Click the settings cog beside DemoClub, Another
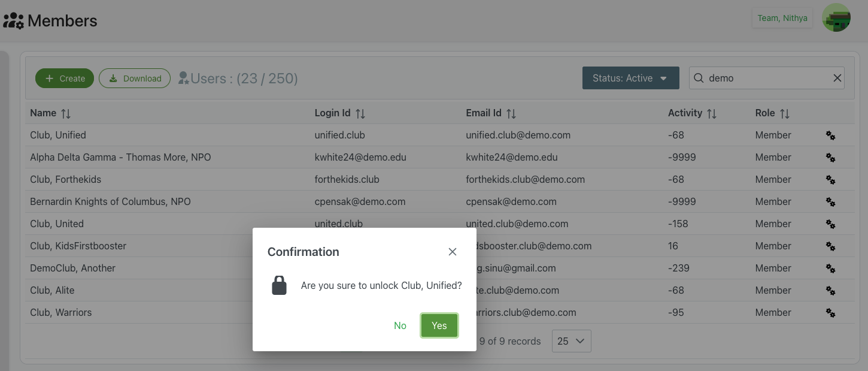Screen dimensions: 868x371 point(830,269)
